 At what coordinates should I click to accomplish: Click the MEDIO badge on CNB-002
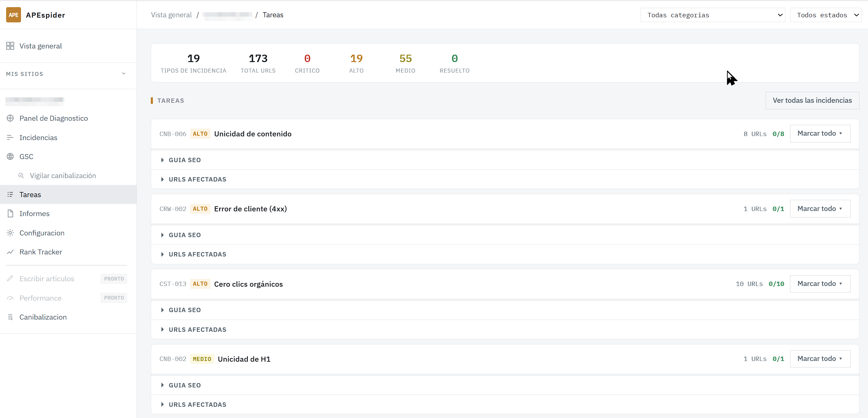click(x=202, y=359)
